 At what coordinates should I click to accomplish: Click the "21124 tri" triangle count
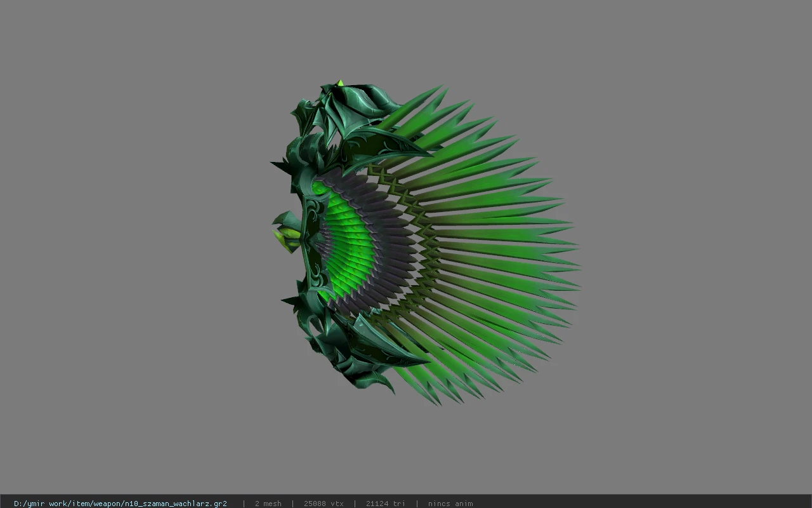385,504
